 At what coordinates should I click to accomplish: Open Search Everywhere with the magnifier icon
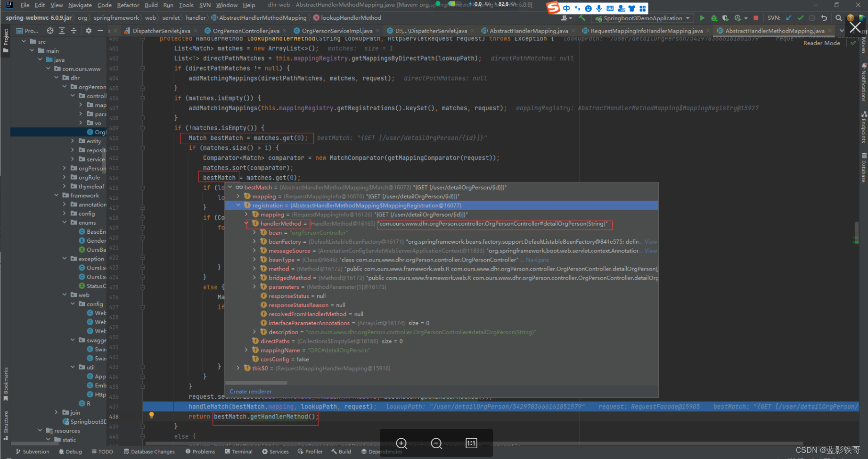point(839,18)
